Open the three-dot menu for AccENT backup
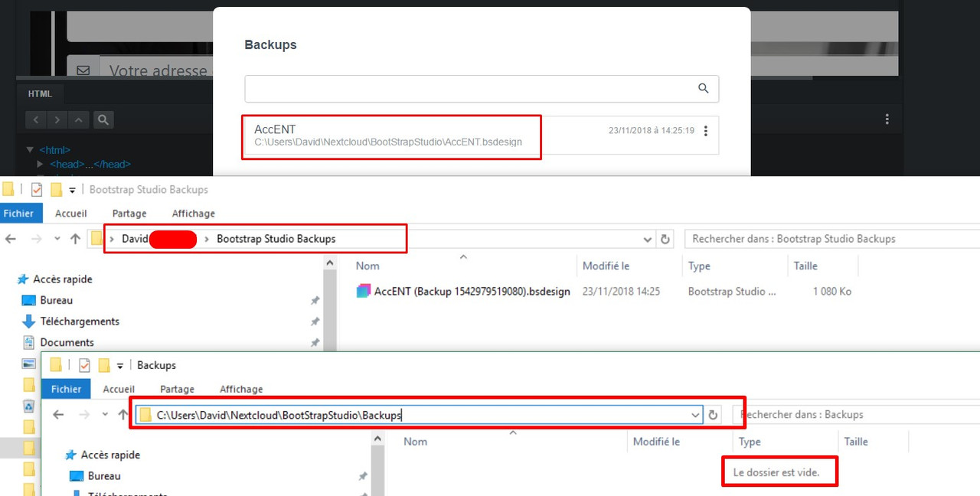980x496 pixels. click(705, 131)
